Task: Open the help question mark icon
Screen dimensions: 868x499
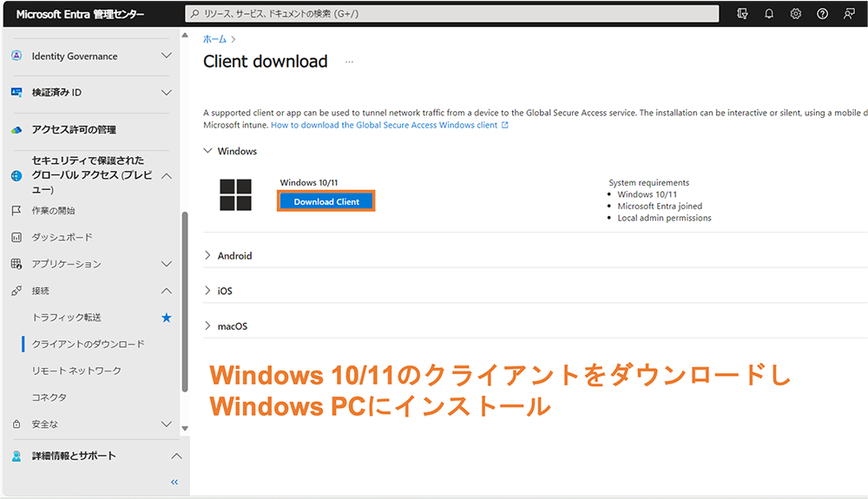Action: tap(823, 14)
